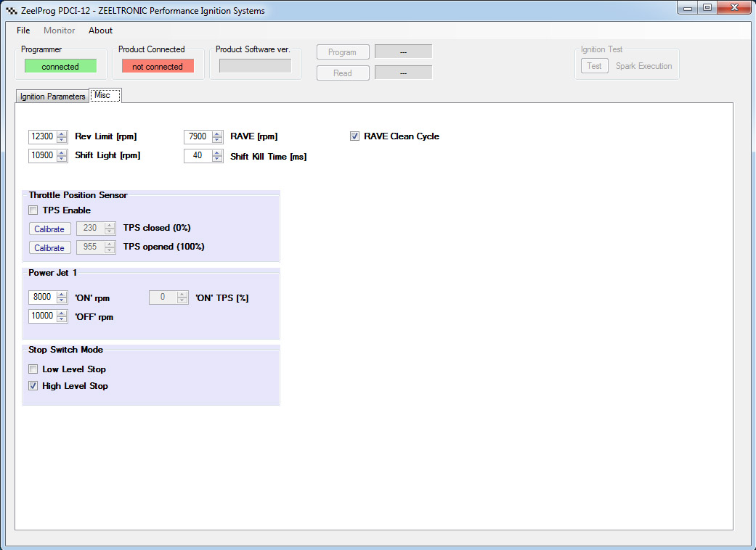Decrease Shift Kill Time with down arrow
The width and height of the screenshot is (756, 550).
click(217, 159)
